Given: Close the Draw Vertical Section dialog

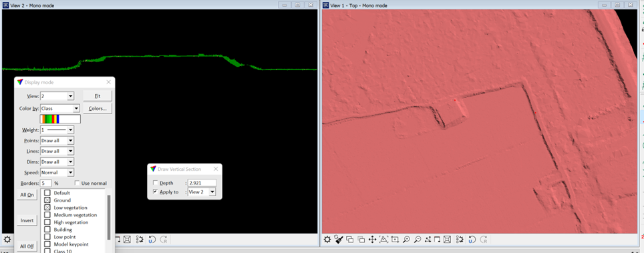Looking at the screenshot, I should (x=216, y=169).
